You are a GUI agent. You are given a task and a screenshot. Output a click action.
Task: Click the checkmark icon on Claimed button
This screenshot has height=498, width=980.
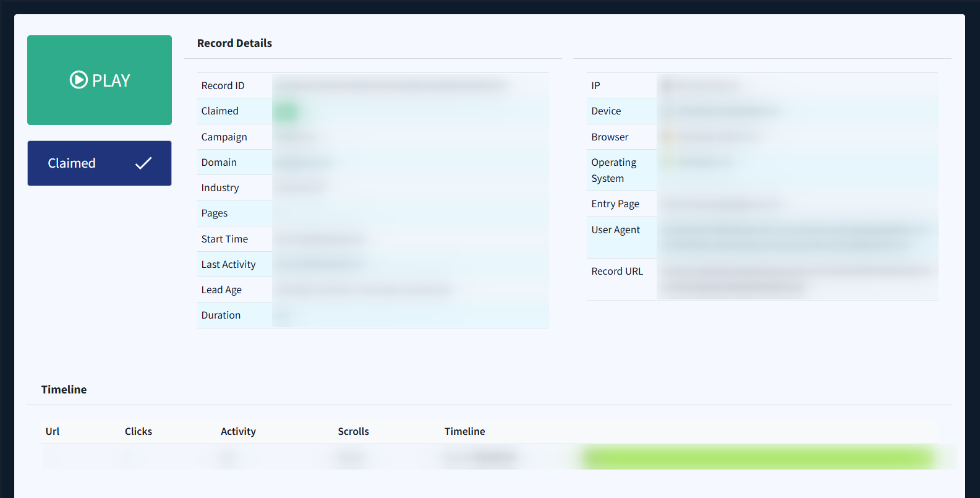143,163
